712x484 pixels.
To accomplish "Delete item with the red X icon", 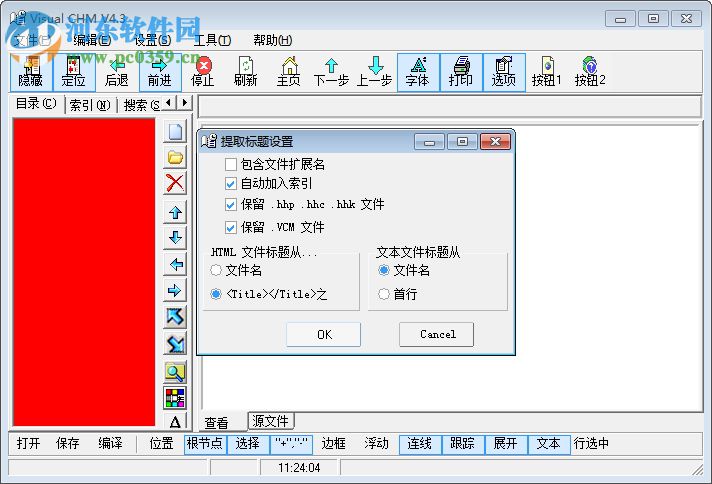I will (x=175, y=183).
